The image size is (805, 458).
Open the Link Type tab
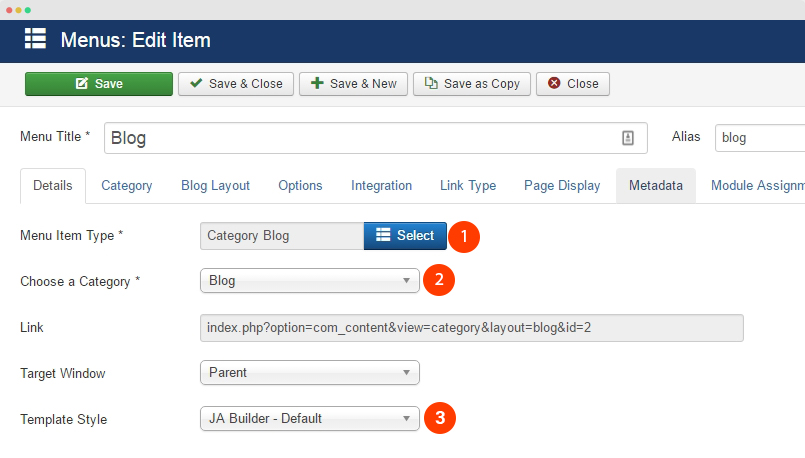468,186
